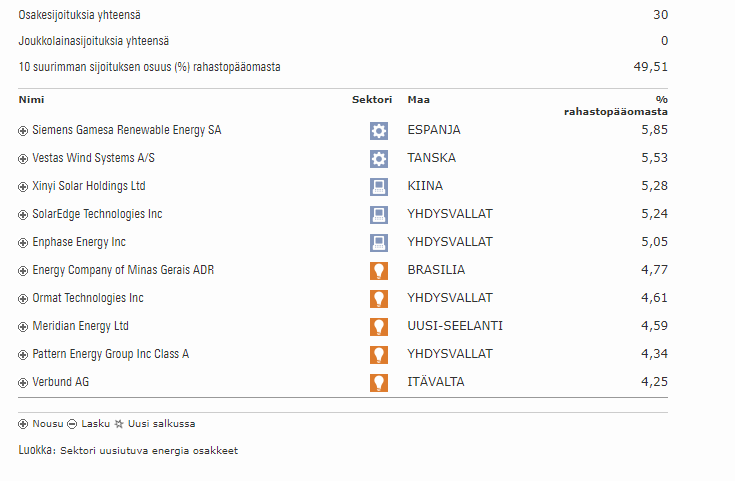Image resolution: width=735 pixels, height=481 pixels.
Task: Click the orange sector icon for Pattern Energy Group
Action: (x=378, y=354)
